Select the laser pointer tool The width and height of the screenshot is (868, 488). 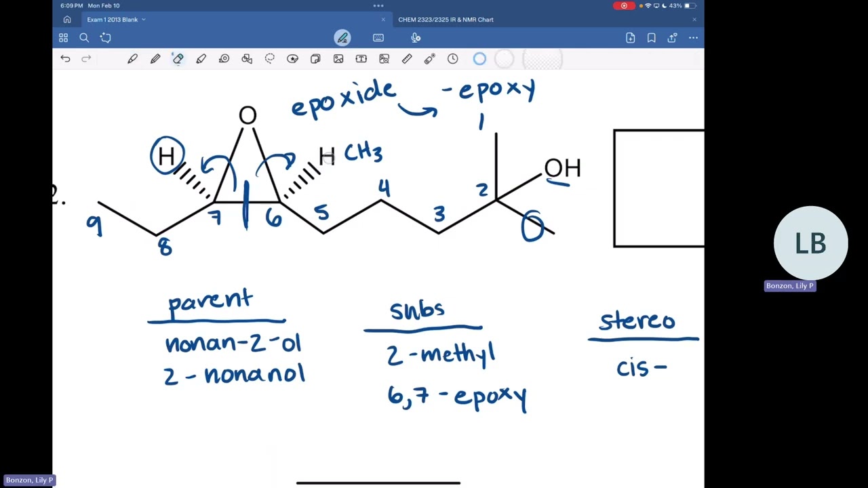[x=429, y=59]
